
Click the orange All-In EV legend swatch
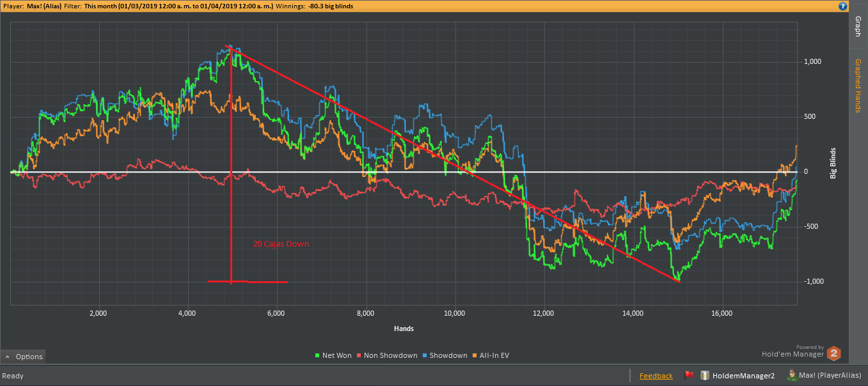point(475,355)
